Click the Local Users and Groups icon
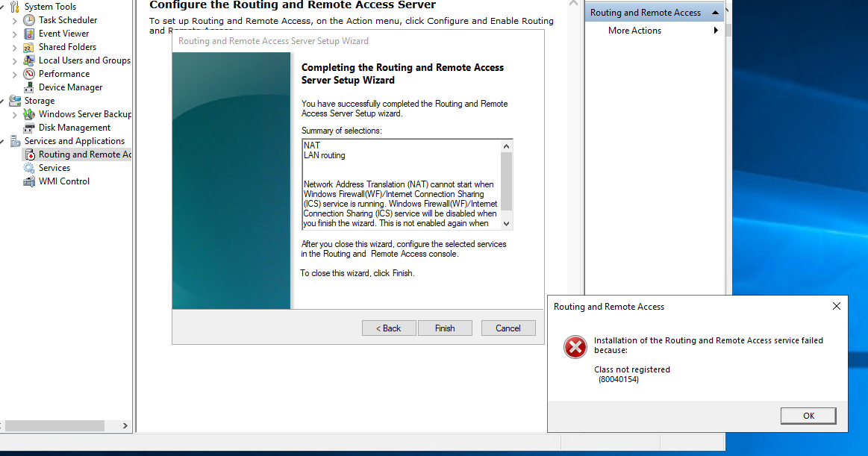 pyautogui.click(x=29, y=60)
